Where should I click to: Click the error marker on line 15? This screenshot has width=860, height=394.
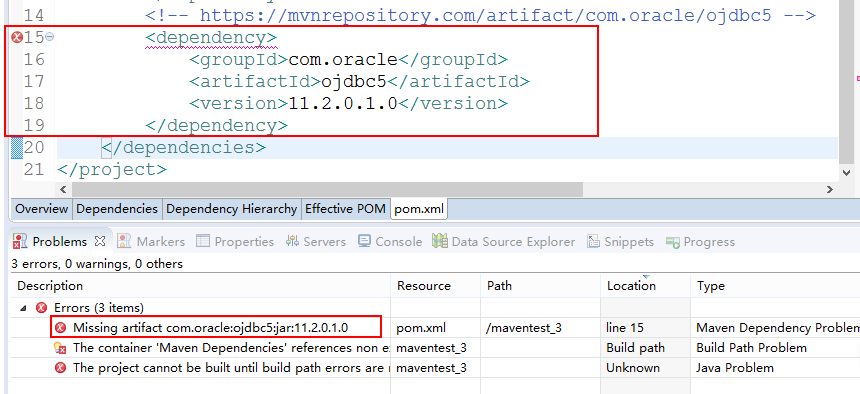click(17, 37)
